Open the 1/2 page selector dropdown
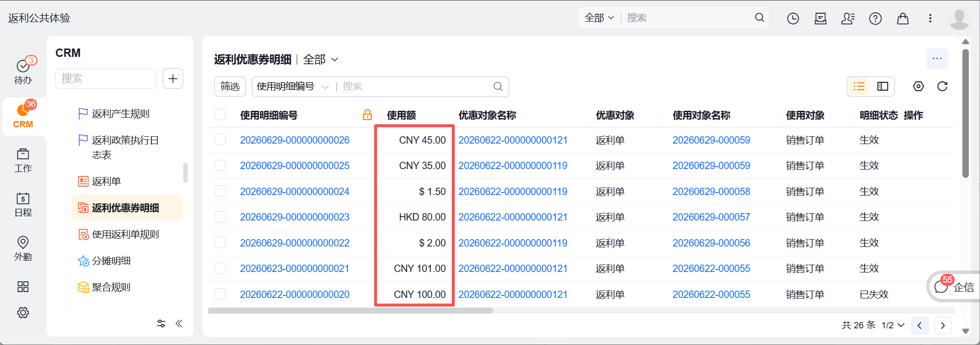The width and height of the screenshot is (980, 345). click(893, 325)
